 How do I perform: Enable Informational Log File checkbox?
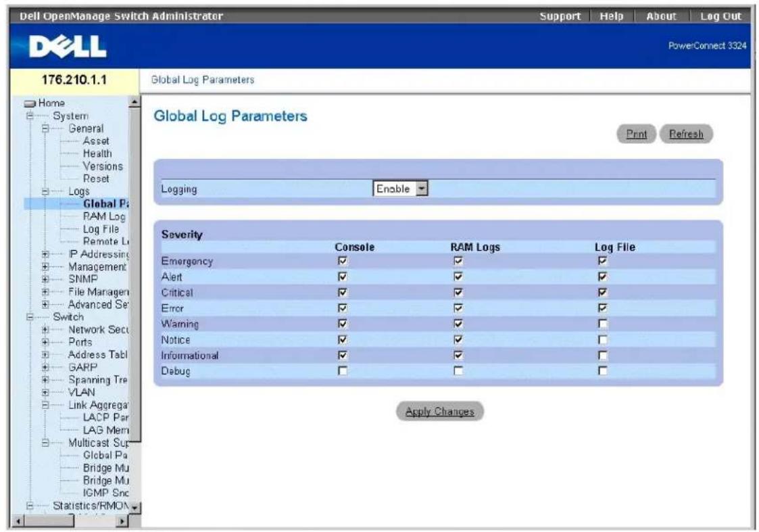tap(602, 356)
